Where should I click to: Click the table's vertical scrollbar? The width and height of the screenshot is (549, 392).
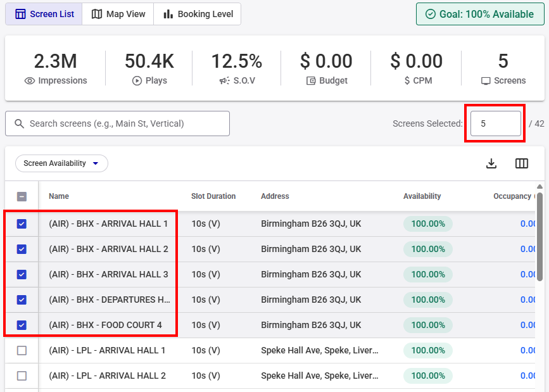point(540,234)
